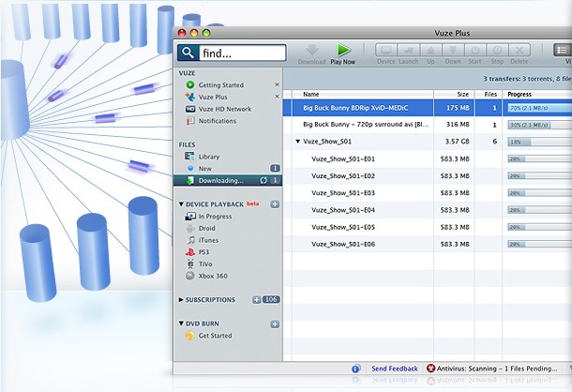This screenshot has width=572, height=392.
Task: Select Droid device in sidebar
Action: point(208,228)
